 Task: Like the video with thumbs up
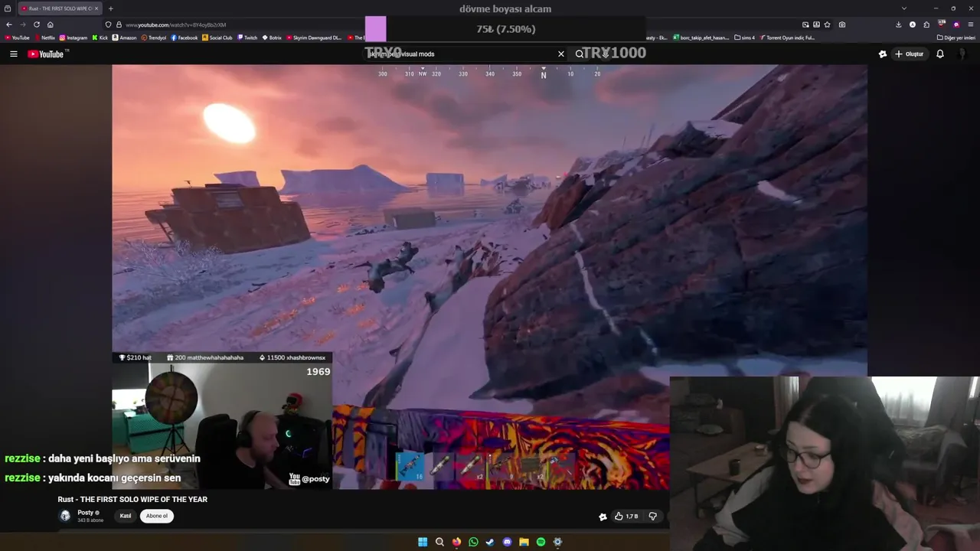coord(627,517)
